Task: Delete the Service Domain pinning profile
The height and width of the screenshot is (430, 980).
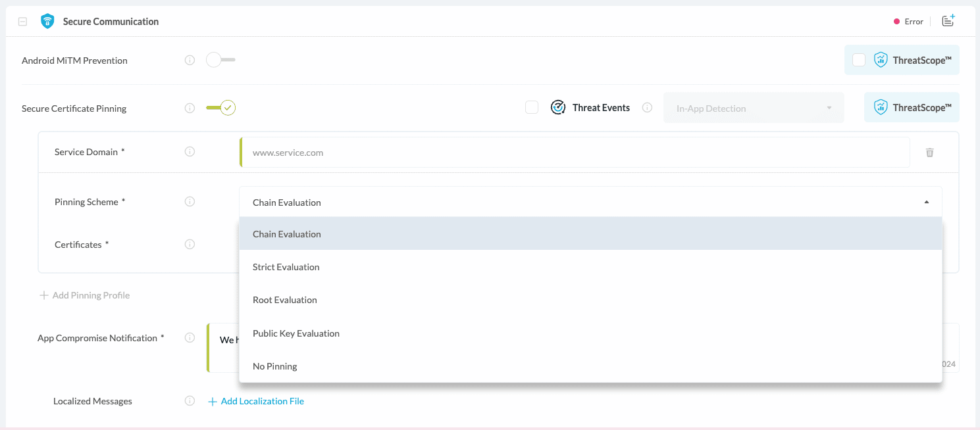Action: pos(929,153)
